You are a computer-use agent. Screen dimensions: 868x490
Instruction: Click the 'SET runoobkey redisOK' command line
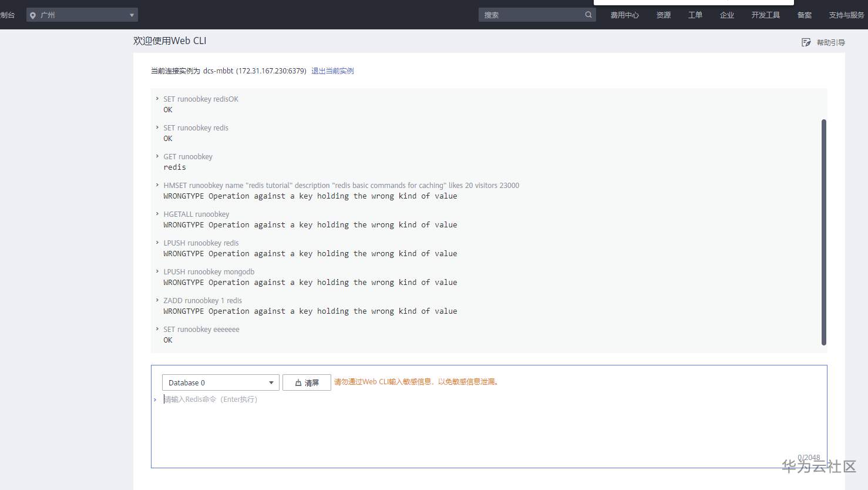click(x=201, y=99)
